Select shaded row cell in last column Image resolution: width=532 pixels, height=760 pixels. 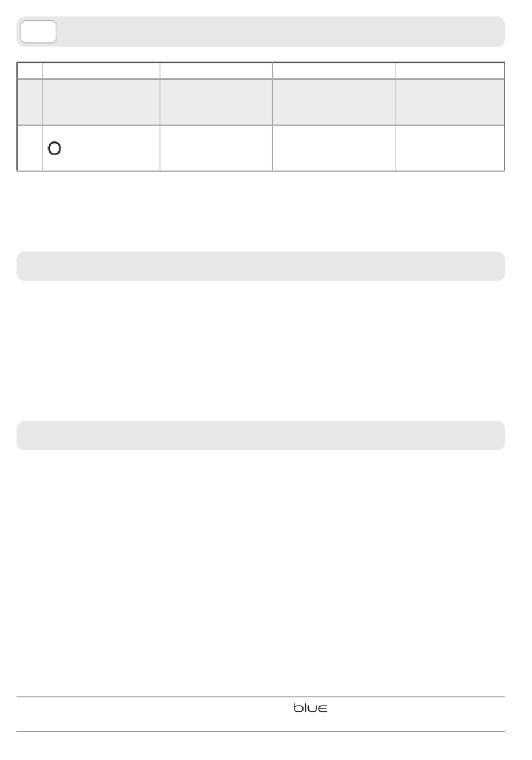click(450, 102)
